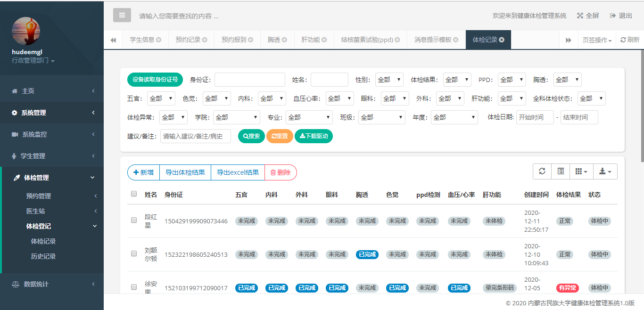
Task: Open the PPD filter dropdown
Action: [x=512, y=80]
